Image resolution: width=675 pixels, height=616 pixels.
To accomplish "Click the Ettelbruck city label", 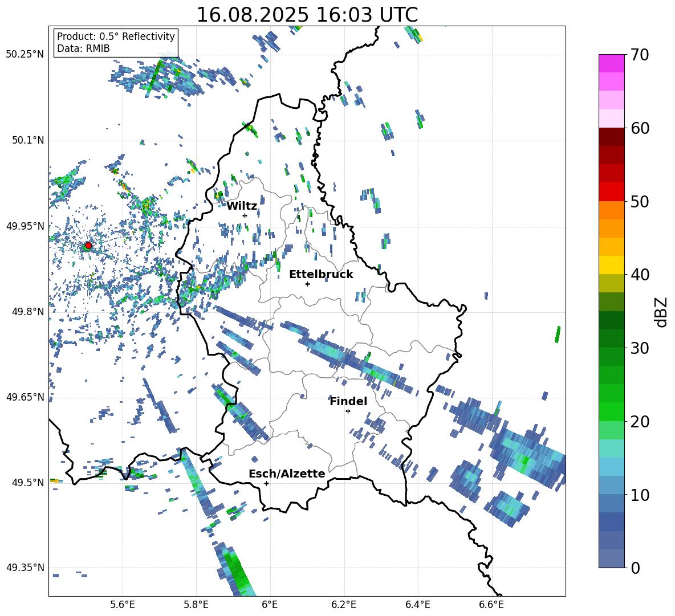I will (x=321, y=275).
